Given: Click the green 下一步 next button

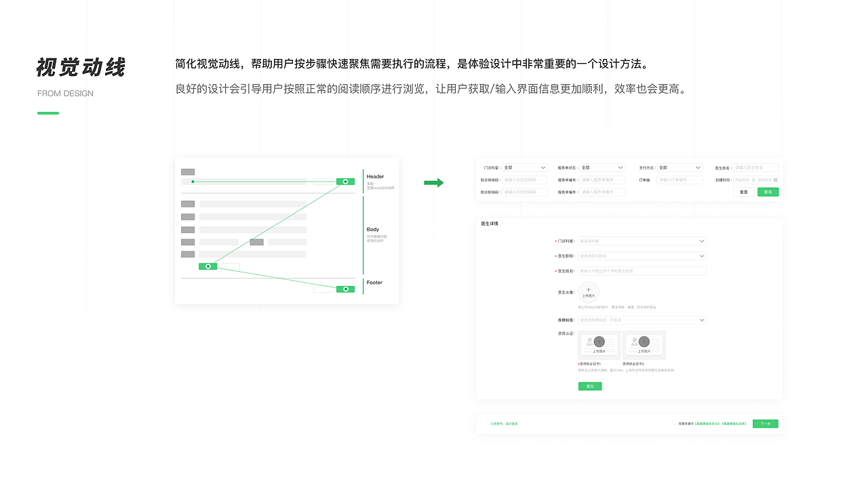Looking at the screenshot, I should point(766,424).
